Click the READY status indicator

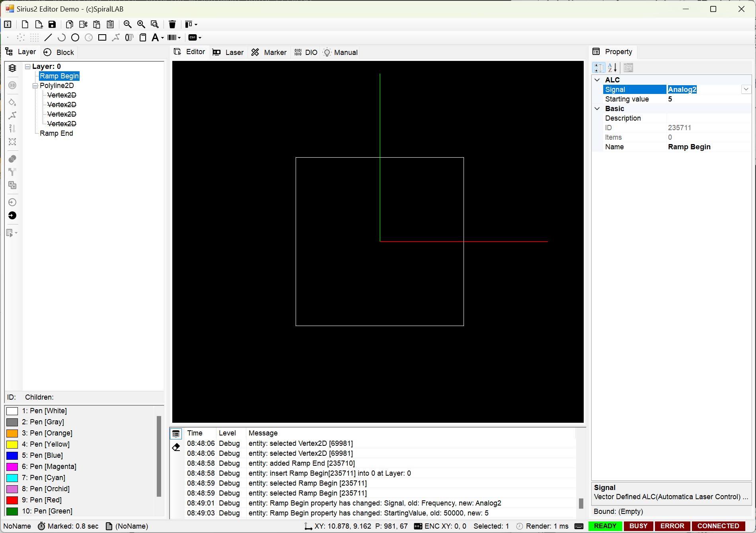(605, 526)
